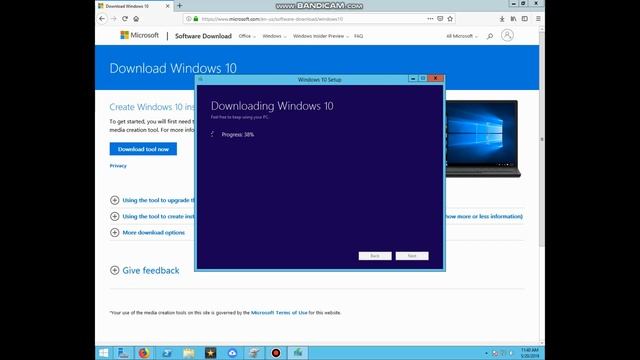Reload the page with the refresh icon
Image resolution: width=640 pixels, height=360 pixels.
125,19
